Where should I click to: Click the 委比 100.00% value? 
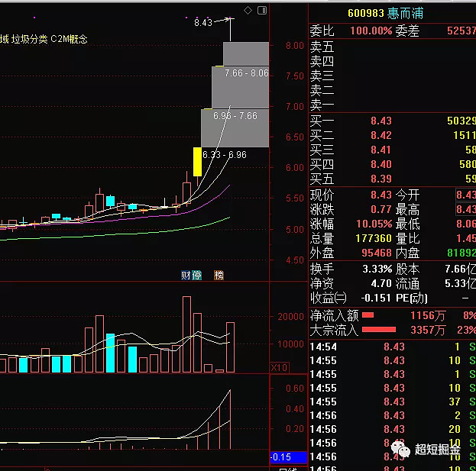(x=371, y=31)
